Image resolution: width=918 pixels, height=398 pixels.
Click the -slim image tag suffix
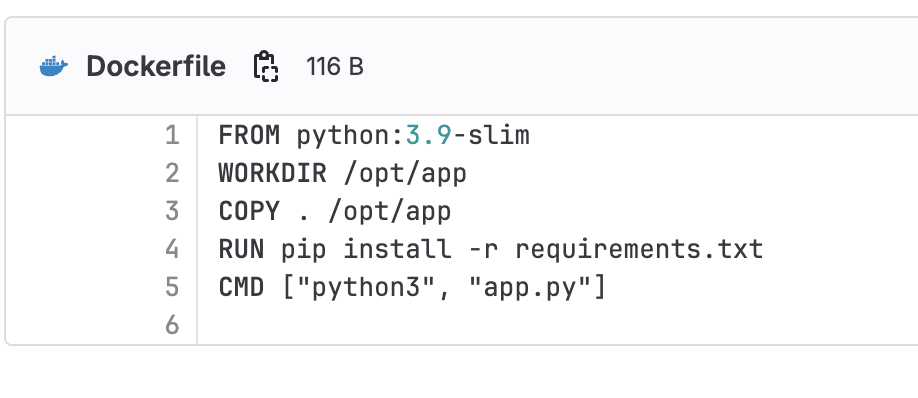click(491, 136)
